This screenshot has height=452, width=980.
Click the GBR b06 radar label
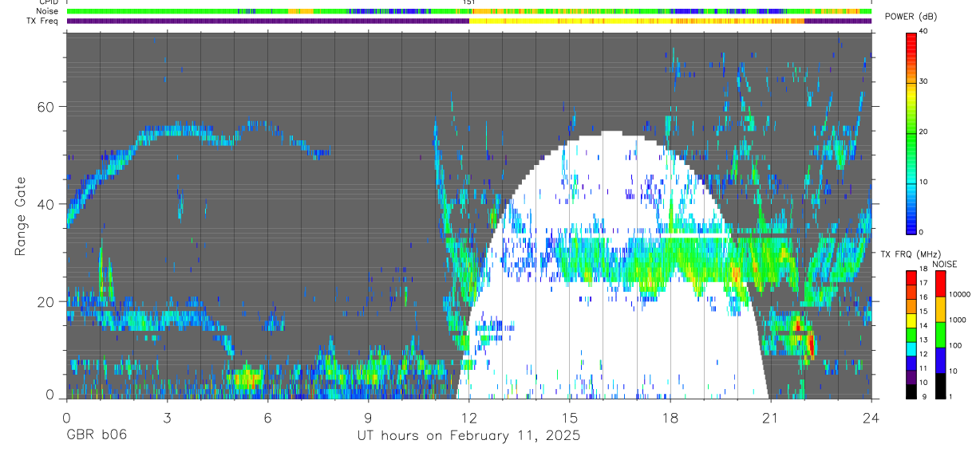click(97, 435)
